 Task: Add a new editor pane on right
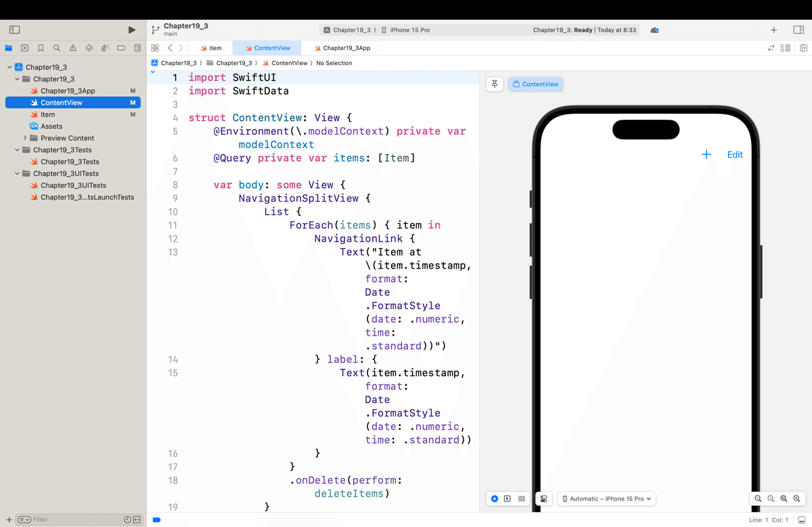(803, 48)
